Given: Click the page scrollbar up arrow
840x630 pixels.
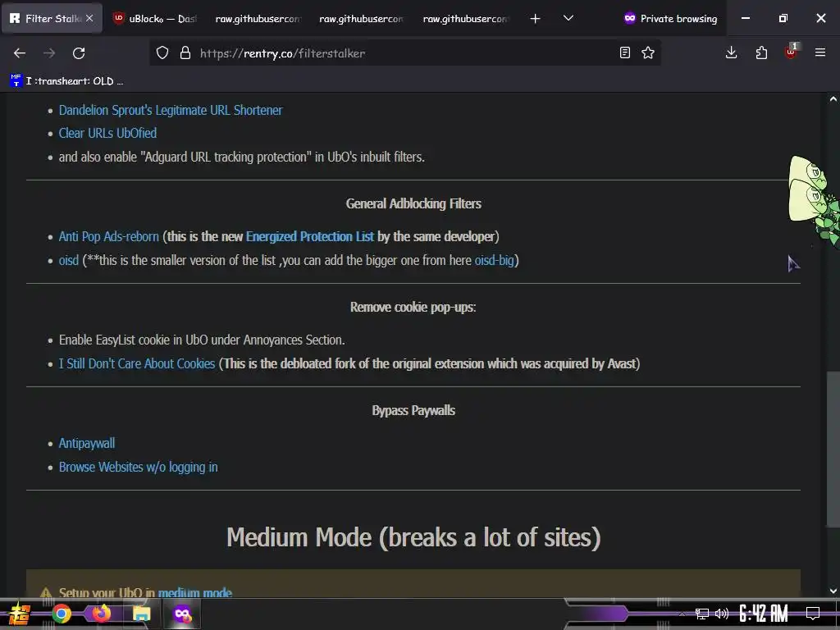Looking at the screenshot, I should pos(833,99).
